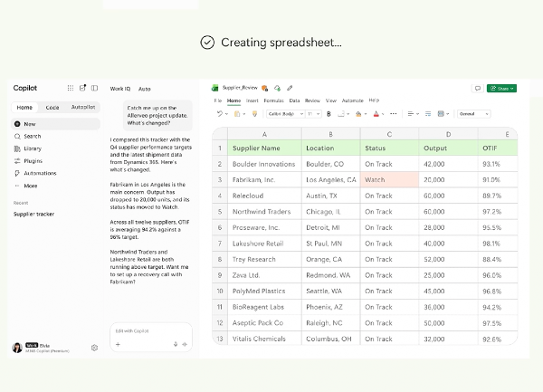
Task: Switch to the View ribbon tab
Action: [x=331, y=100]
